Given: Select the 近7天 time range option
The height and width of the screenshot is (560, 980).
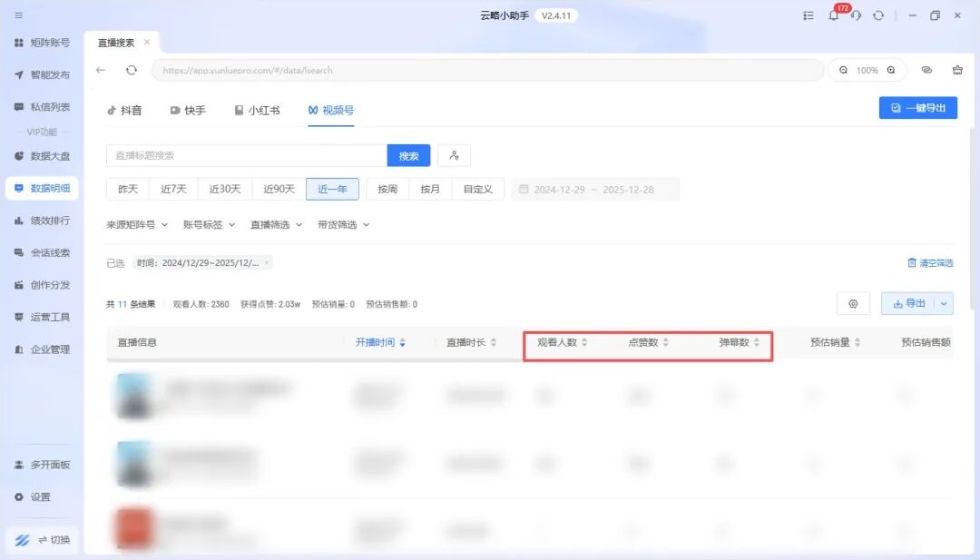Looking at the screenshot, I should 173,189.
